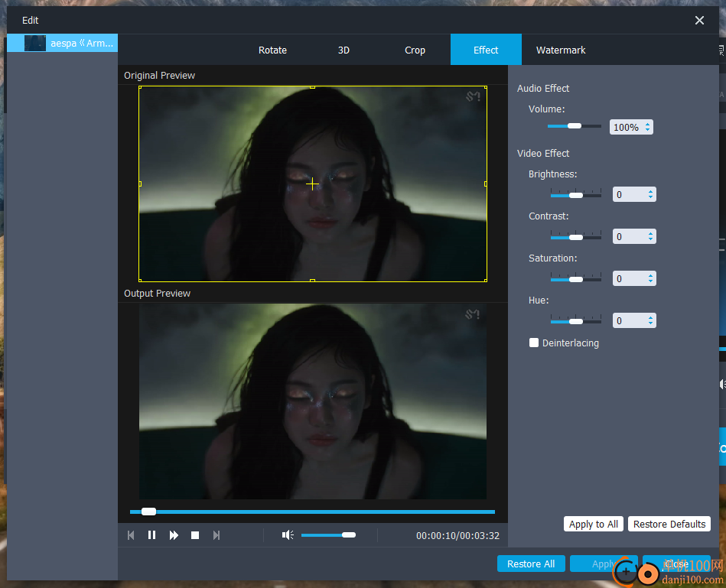Jump to previous frame in playback controls
This screenshot has height=588, width=726.
[131, 535]
